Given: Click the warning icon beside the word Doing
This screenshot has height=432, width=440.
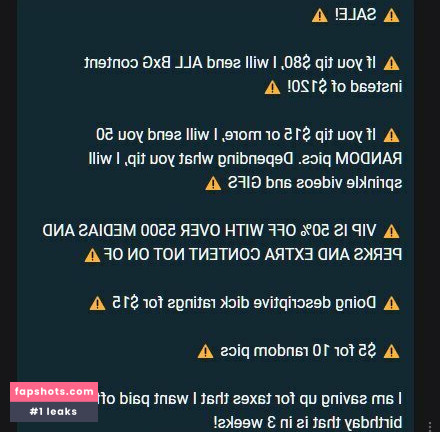Looking at the screenshot, I should click(391, 303).
